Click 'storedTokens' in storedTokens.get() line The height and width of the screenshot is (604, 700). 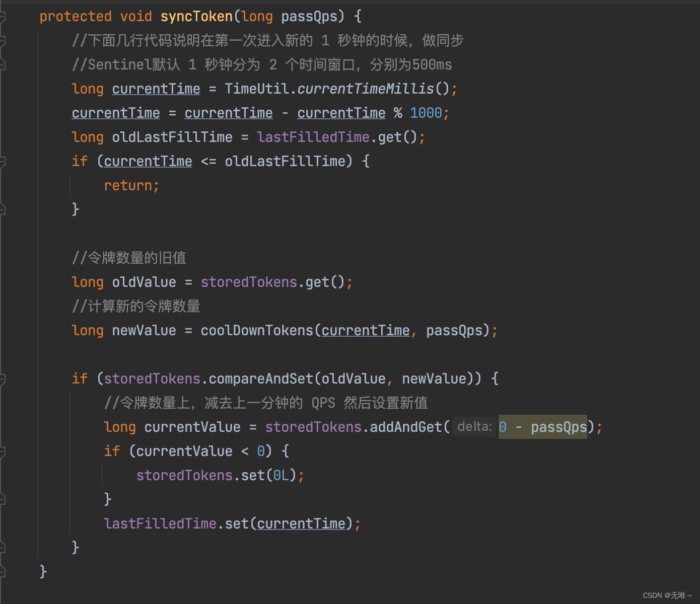click(x=249, y=282)
